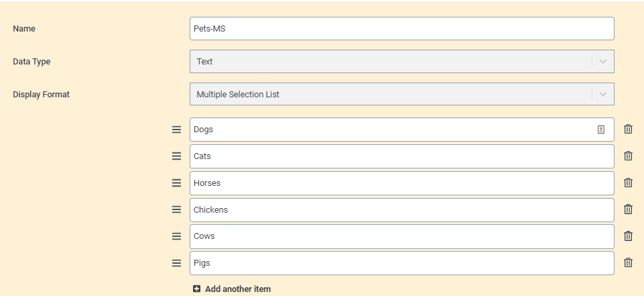Delete the Chickens list item
Viewport: 644px width, 296px height.
click(x=628, y=209)
